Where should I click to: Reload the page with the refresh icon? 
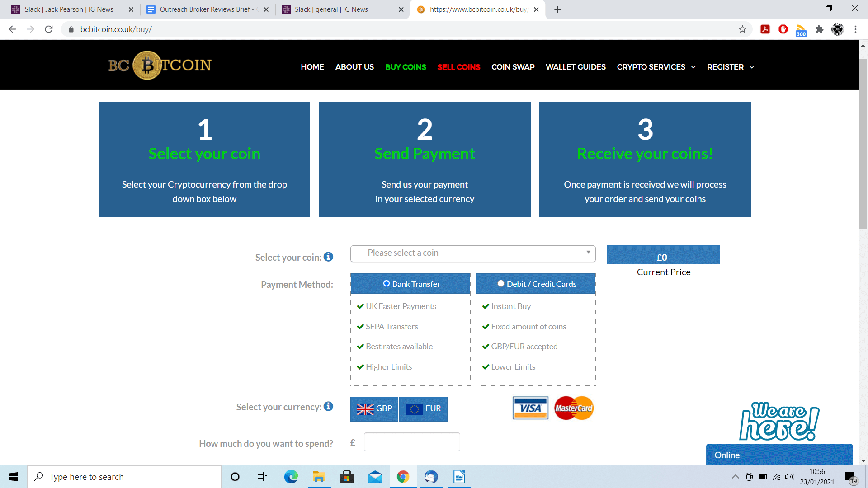(x=49, y=29)
